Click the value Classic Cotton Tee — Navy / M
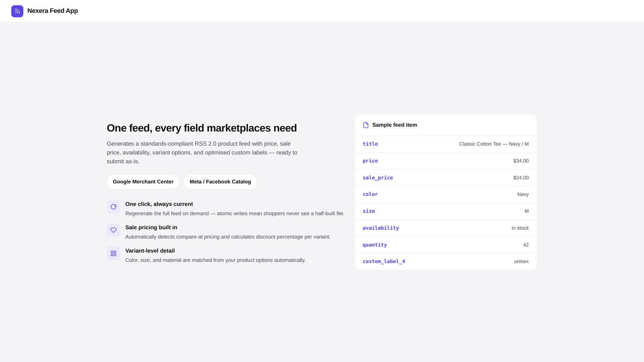This screenshot has height=362, width=644. coord(494,144)
